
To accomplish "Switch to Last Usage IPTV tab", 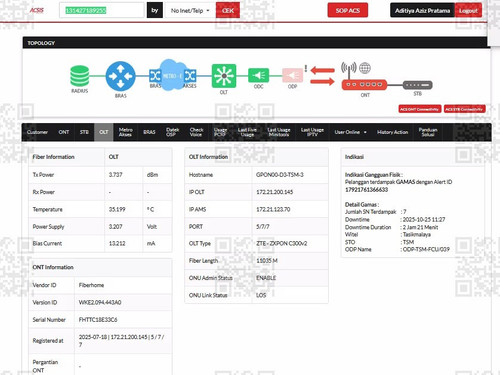I will [312, 132].
